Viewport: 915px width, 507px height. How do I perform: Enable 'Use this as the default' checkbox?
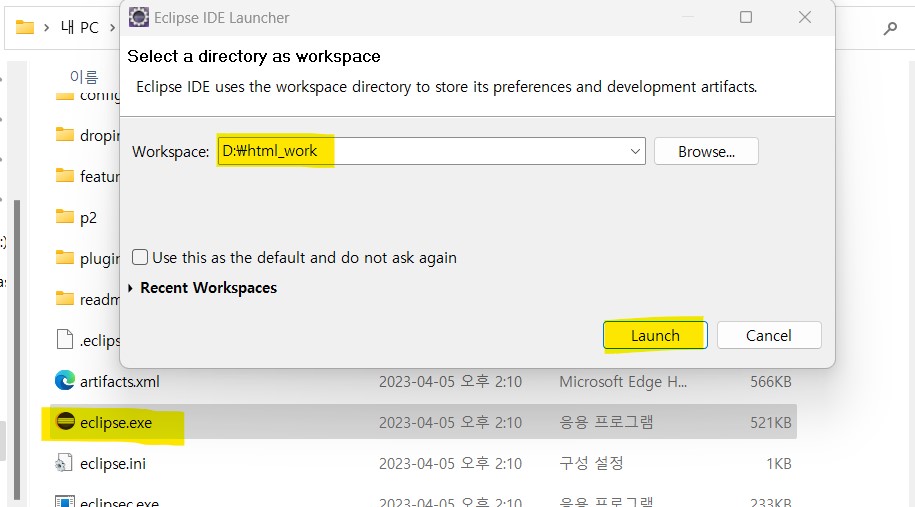(139, 257)
